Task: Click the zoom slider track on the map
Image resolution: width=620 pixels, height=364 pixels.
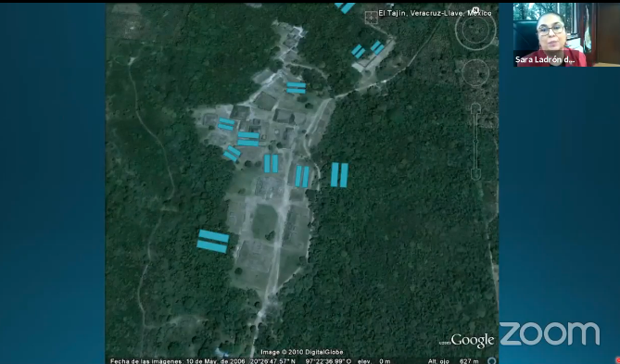Action: (x=475, y=142)
